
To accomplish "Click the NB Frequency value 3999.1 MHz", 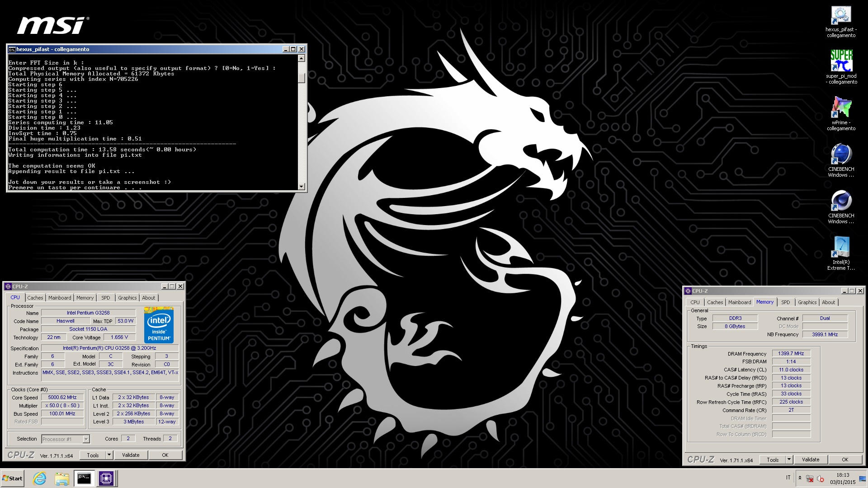I will click(x=825, y=334).
